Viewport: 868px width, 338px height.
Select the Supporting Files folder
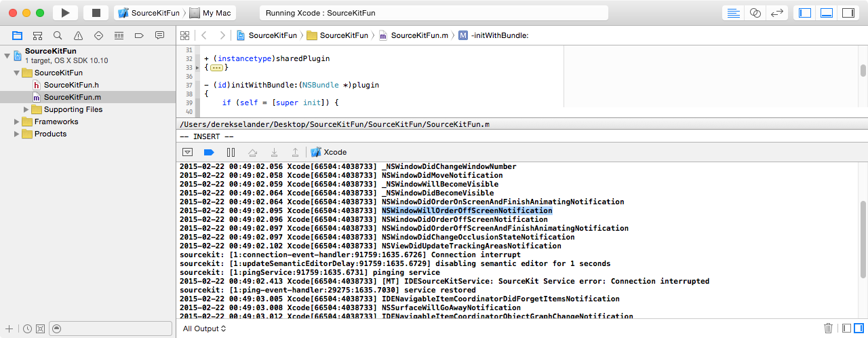pos(67,109)
